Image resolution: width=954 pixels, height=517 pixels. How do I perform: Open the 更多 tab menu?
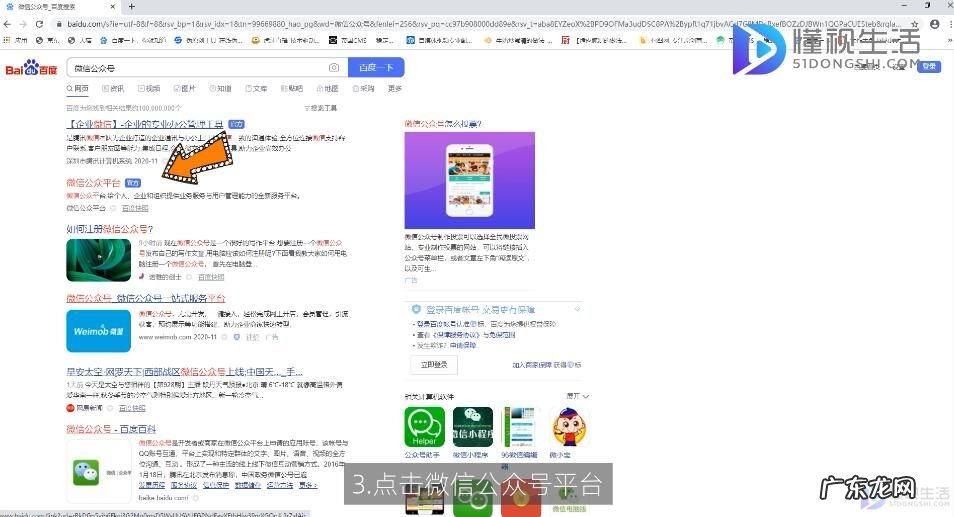pyautogui.click(x=395, y=89)
